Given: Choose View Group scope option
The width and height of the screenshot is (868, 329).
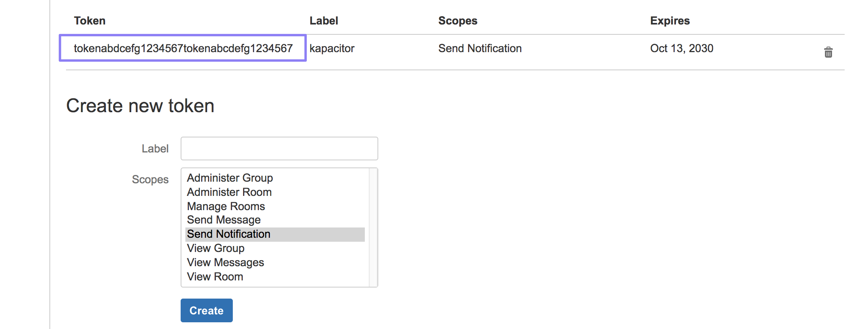Looking at the screenshot, I should point(215,248).
